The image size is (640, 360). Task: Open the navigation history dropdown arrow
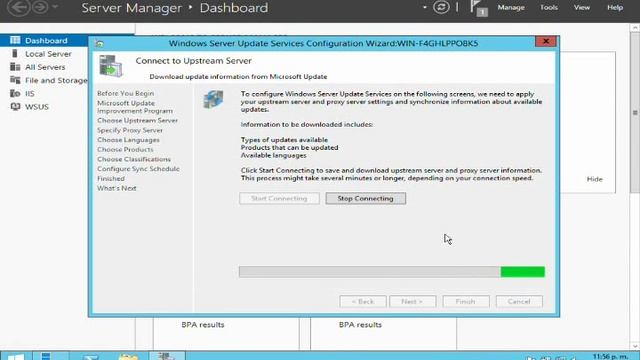click(55, 7)
